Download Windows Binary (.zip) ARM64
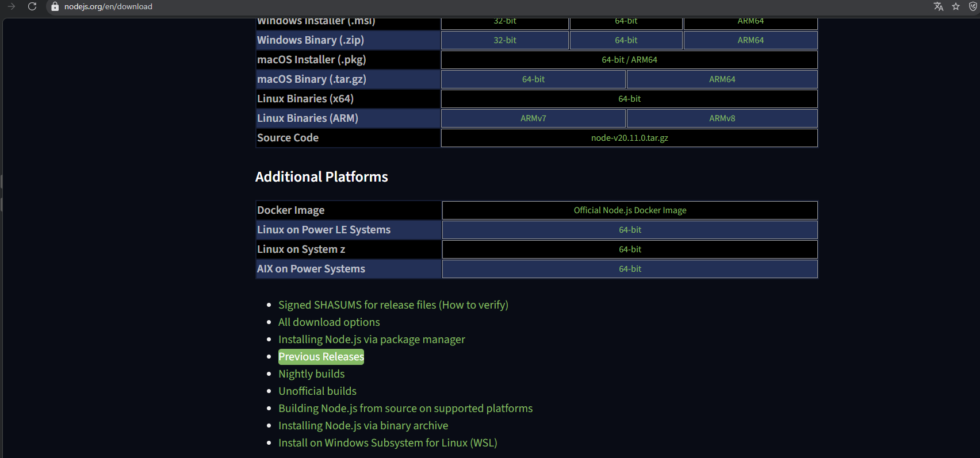 click(751, 40)
